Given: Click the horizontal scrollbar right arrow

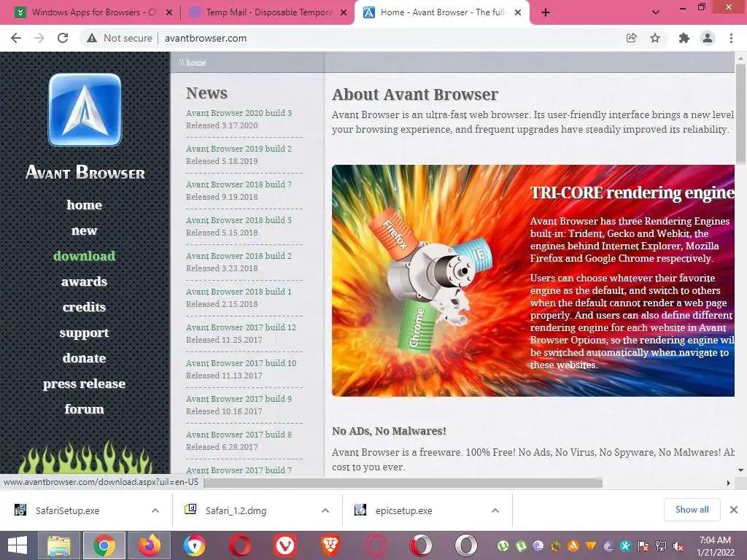Looking at the screenshot, I should [x=728, y=483].
